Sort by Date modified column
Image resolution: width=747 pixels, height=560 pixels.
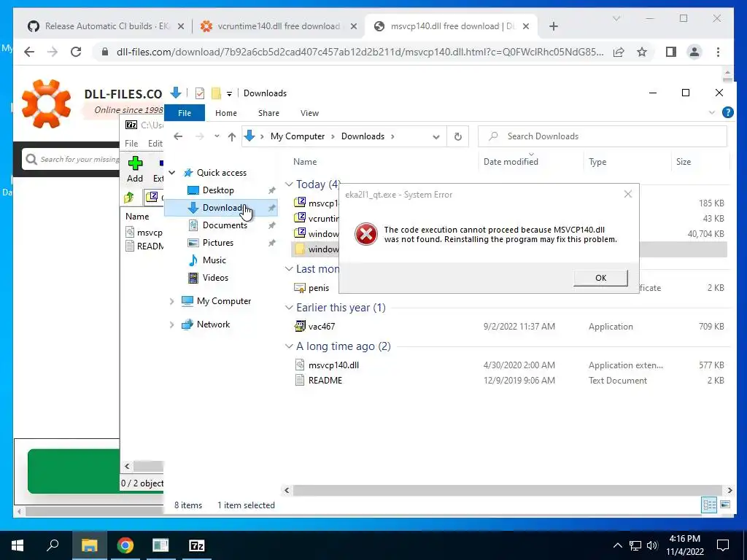pos(511,161)
